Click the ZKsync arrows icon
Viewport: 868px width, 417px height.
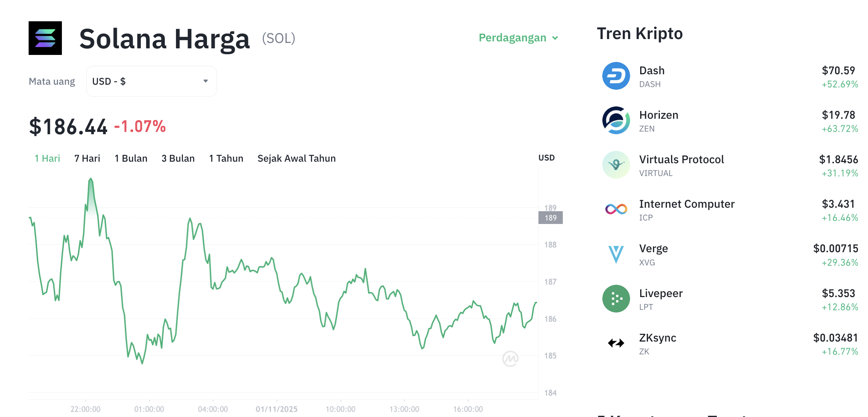tap(616, 343)
